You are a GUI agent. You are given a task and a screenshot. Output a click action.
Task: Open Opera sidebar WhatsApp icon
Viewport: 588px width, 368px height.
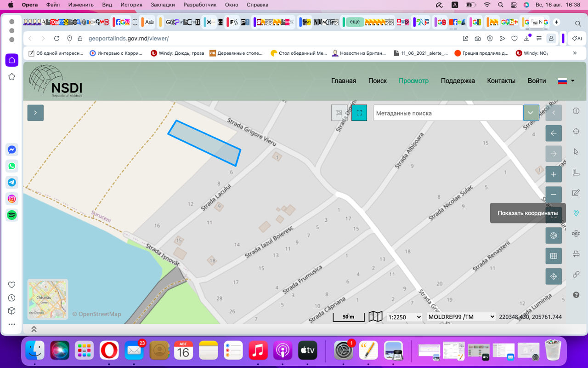point(12,166)
